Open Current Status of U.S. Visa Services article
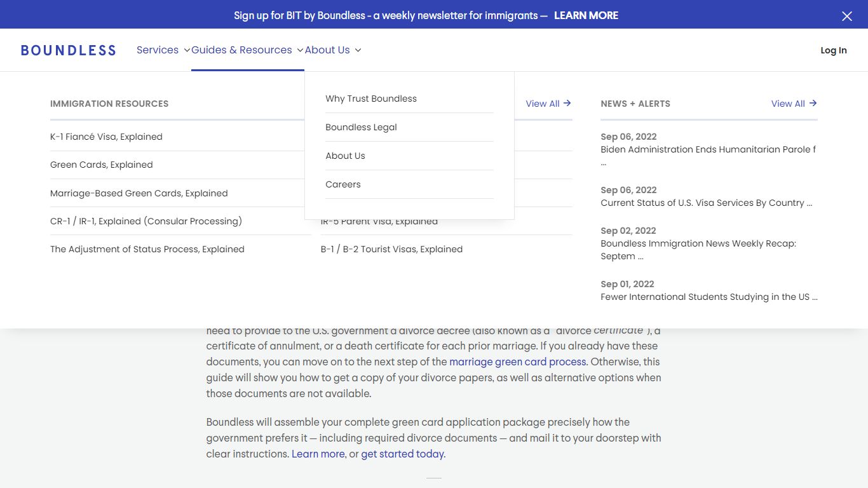868x488 pixels. tap(707, 203)
